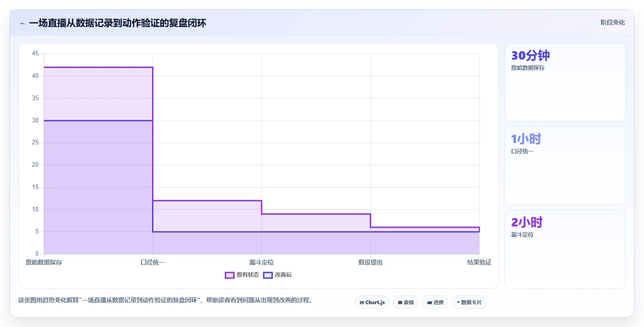Click the icon inside the 进度 chip
Screen dimensions: 644x327
pyautogui.click(x=429, y=303)
